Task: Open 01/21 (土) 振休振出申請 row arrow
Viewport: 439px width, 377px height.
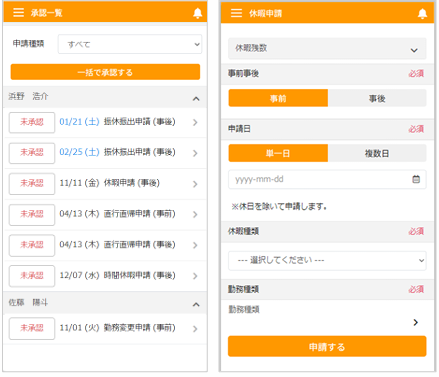Action: 195,122
